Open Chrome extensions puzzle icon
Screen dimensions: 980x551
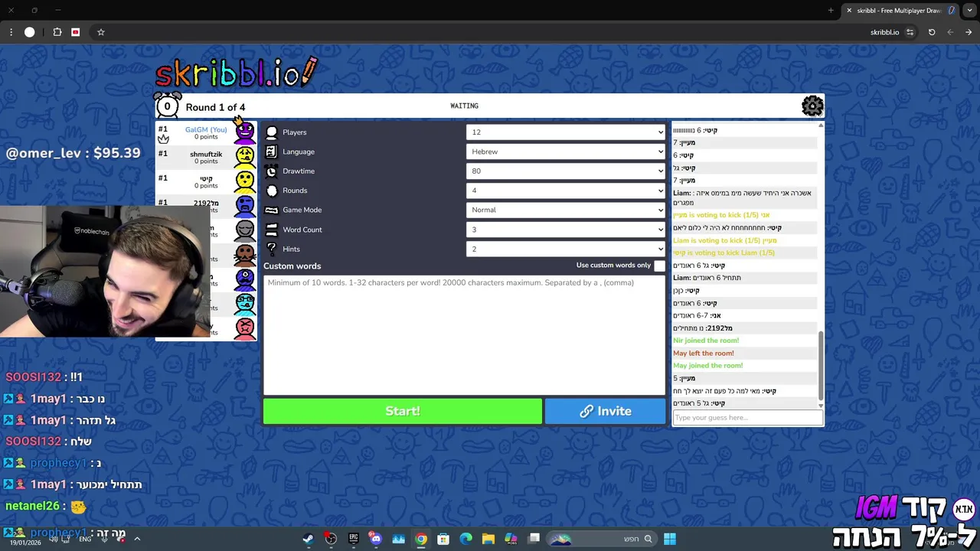pos(57,32)
